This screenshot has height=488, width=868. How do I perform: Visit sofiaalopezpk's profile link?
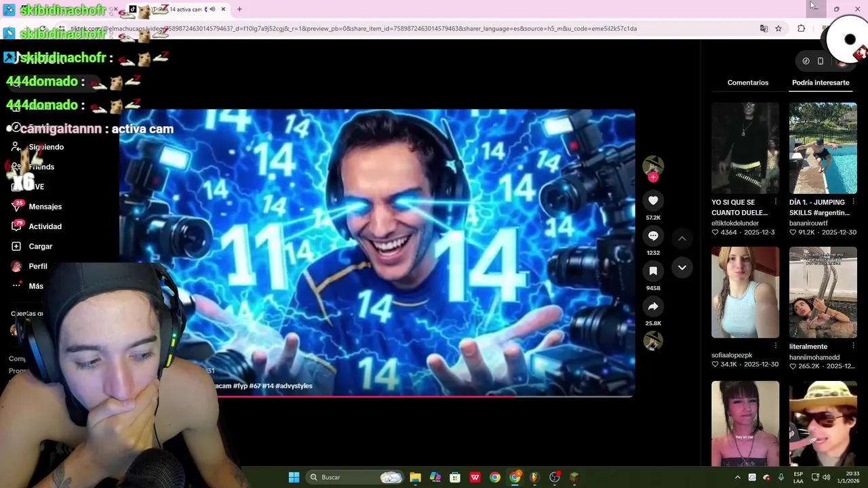pos(732,355)
